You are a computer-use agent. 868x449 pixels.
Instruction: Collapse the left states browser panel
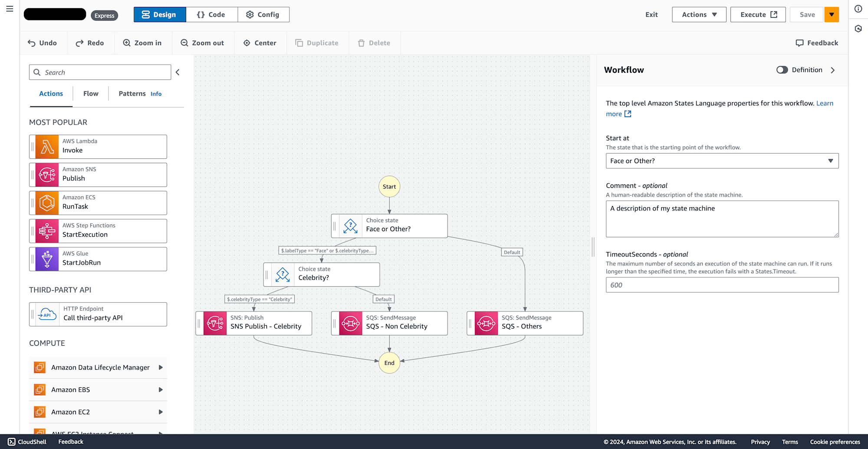[178, 72]
